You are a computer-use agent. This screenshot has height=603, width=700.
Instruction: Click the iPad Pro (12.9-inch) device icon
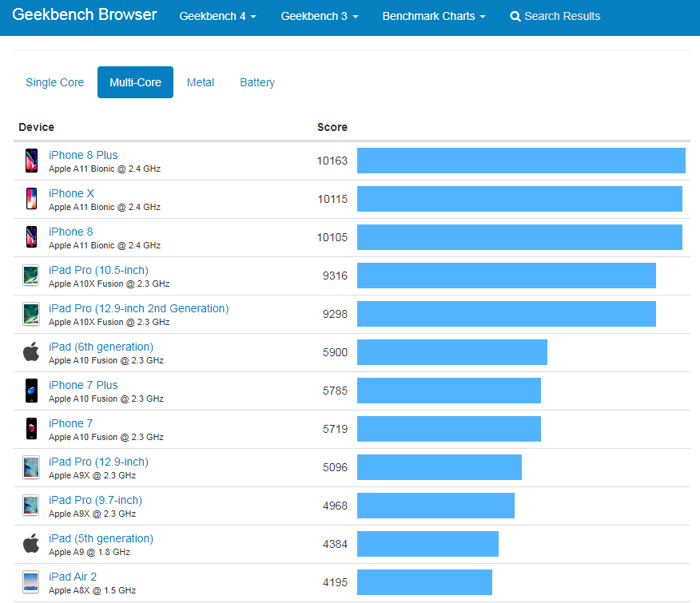pyautogui.click(x=31, y=467)
